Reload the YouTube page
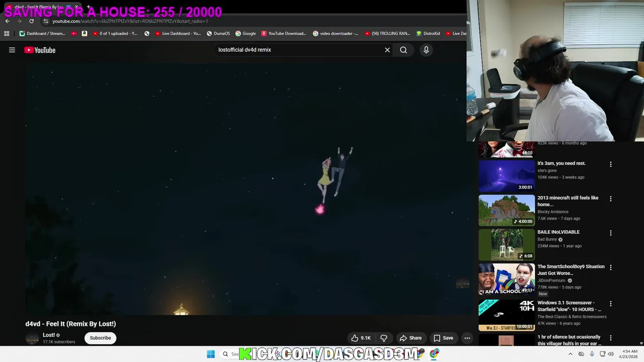Viewport: 644px width, 362px height. (x=31, y=21)
